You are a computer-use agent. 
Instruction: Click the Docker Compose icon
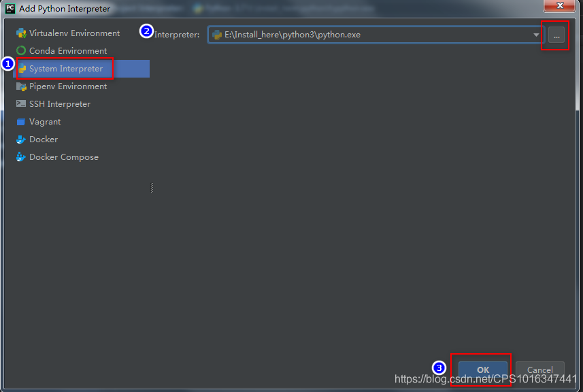20,157
